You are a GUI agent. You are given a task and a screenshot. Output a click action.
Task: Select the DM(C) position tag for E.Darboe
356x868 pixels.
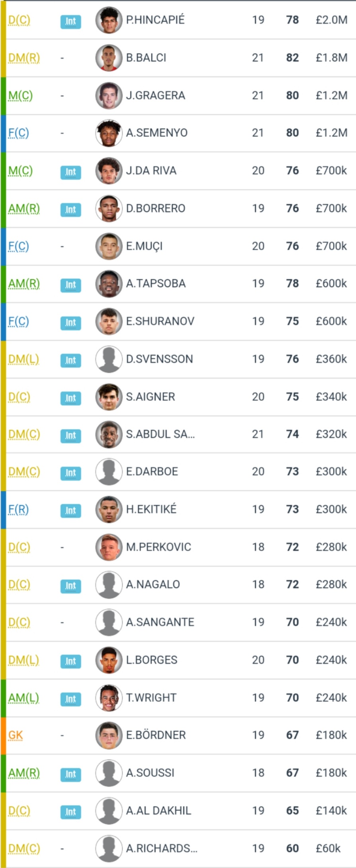pyautogui.click(x=24, y=471)
